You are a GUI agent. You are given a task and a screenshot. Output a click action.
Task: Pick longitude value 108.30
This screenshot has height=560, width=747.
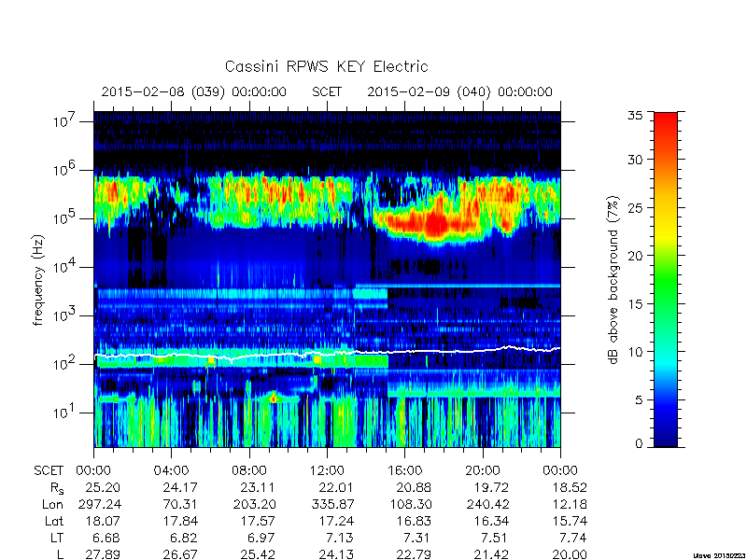pos(410,504)
